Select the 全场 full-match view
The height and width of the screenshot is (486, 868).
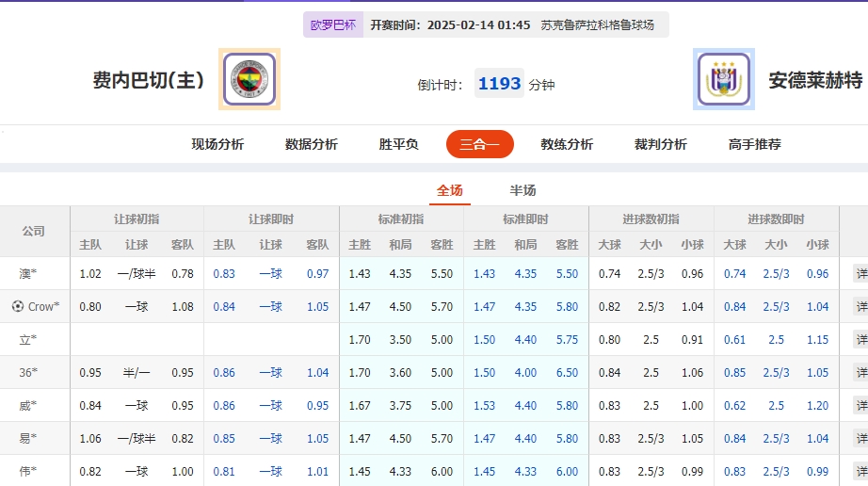click(x=449, y=190)
